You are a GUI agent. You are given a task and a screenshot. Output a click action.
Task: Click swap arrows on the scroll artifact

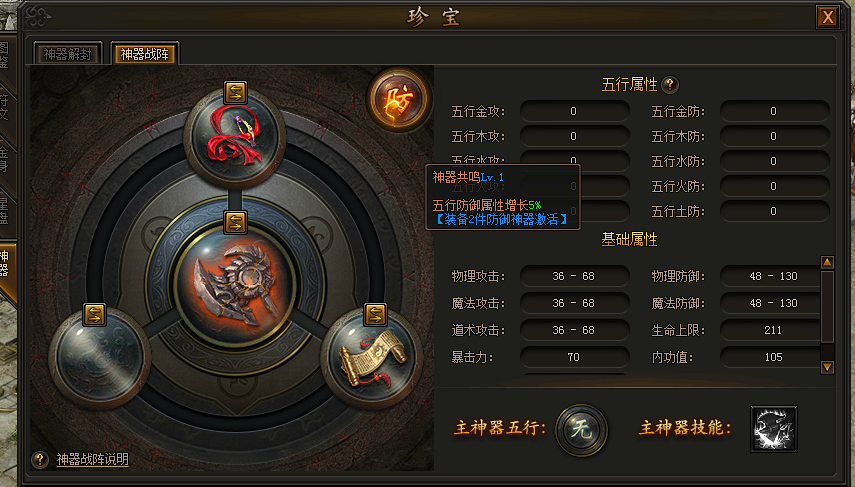click(x=375, y=314)
